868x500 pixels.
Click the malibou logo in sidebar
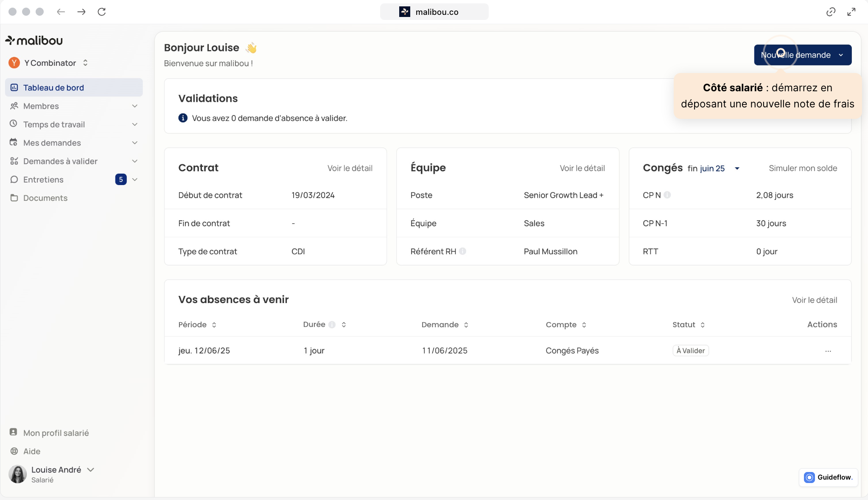[x=34, y=40]
